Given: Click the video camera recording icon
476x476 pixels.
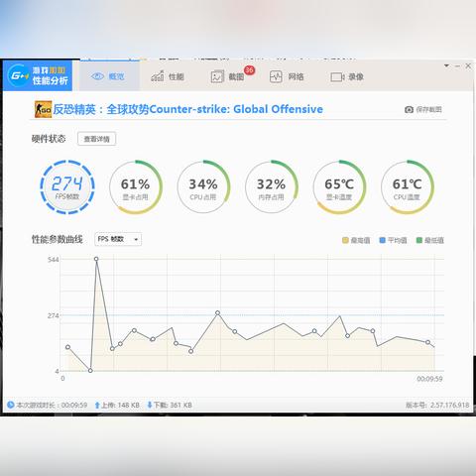Looking at the screenshot, I should coord(337,77).
